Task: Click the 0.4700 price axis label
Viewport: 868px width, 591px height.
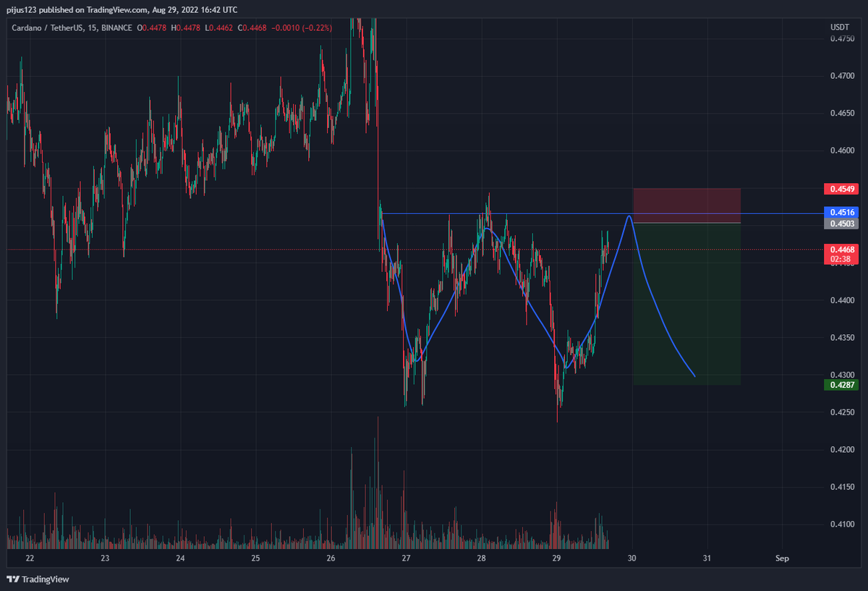Action: [842, 76]
